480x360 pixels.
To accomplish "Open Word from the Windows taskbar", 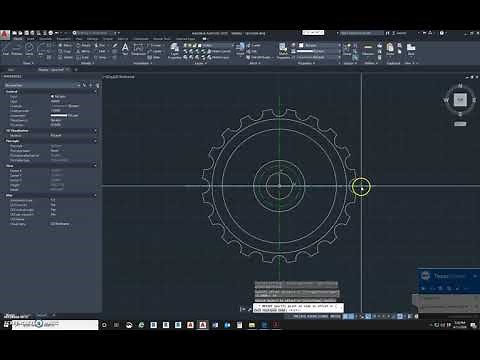I will (x=215, y=325).
